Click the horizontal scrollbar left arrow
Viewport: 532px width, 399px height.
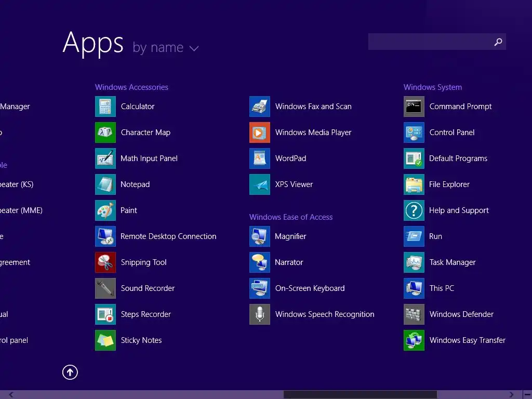tap(11, 395)
